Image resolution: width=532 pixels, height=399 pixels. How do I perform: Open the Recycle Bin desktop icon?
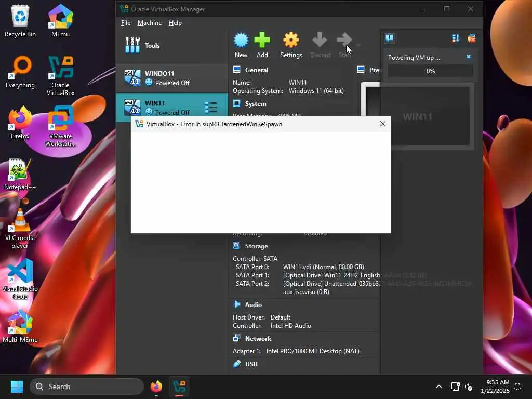[x=20, y=21]
